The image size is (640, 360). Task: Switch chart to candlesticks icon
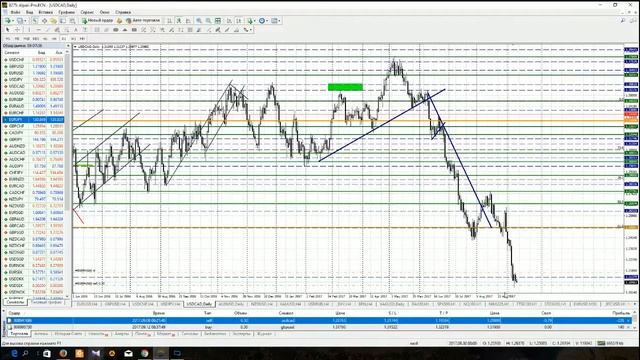[x=179, y=20]
